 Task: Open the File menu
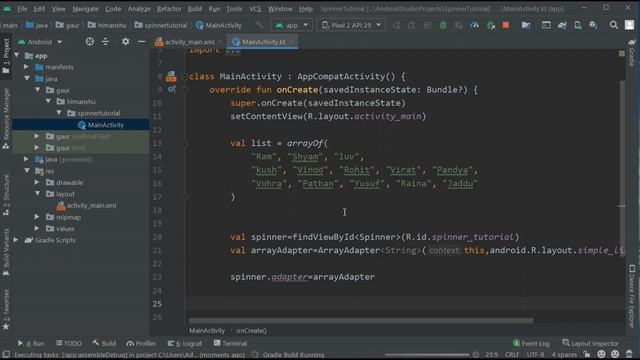pyautogui.click(x=22, y=9)
